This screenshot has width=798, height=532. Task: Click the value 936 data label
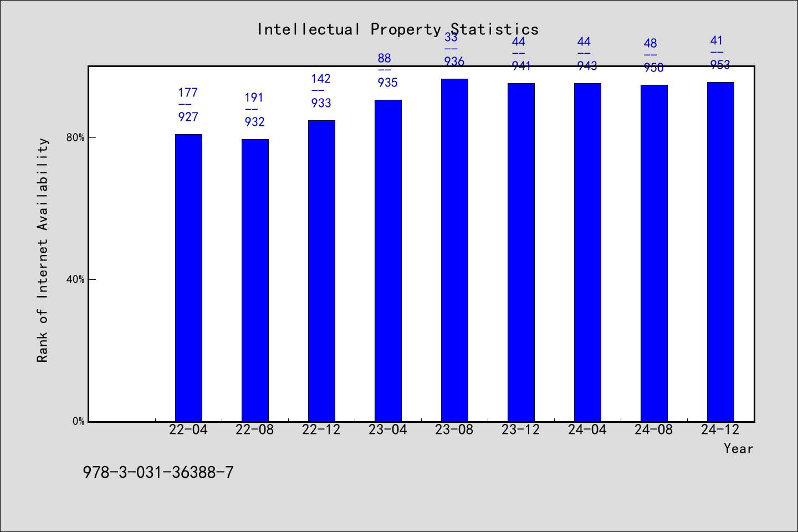tap(454, 62)
